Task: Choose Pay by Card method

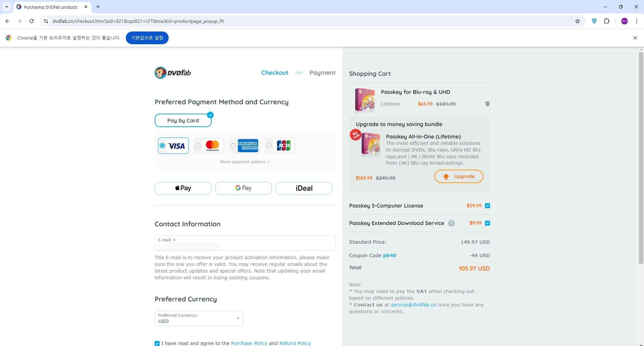Action: click(183, 120)
